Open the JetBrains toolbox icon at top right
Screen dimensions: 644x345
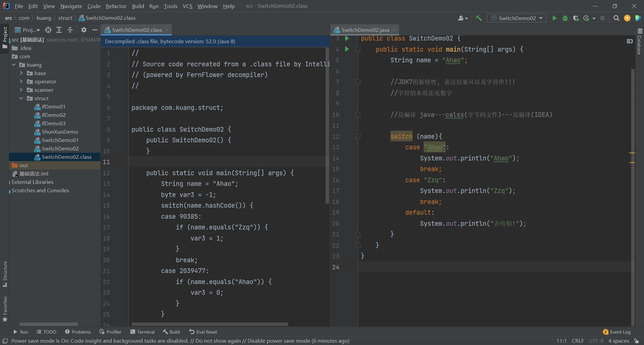click(638, 18)
